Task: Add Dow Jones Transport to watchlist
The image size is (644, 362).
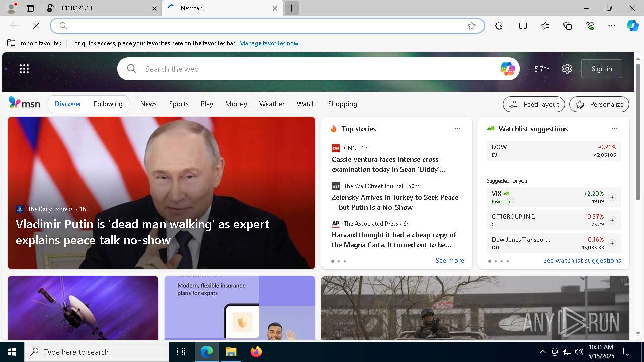Action: [x=612, y=243]
